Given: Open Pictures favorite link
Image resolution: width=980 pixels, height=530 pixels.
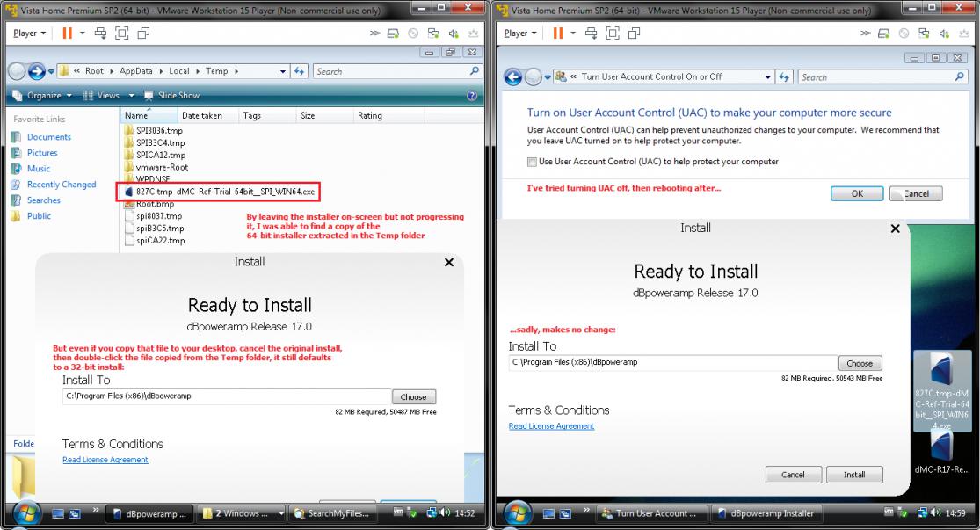Looking at the screenshot, I should pos(42,153).
